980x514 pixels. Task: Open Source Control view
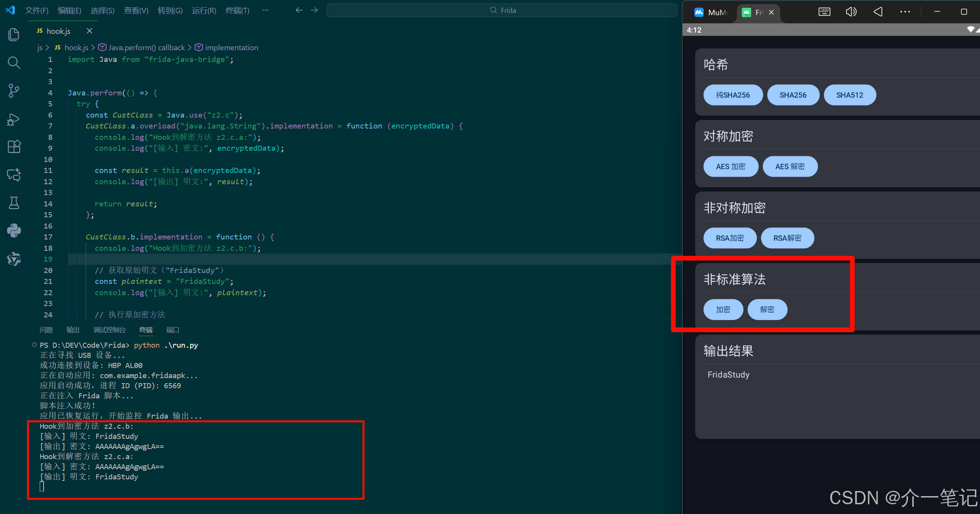tap(14, 91)
